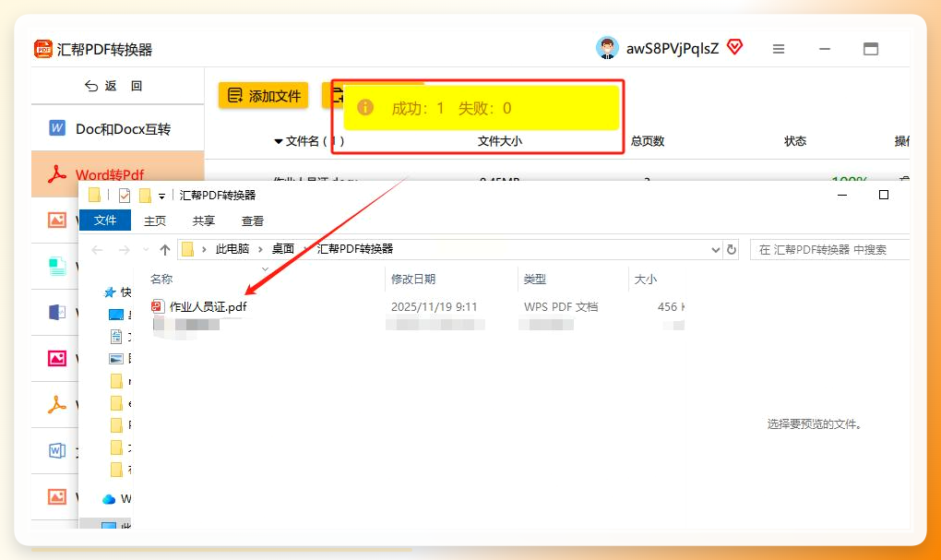
Task: Click the teal document icon in converter sidebar
Action: 57,266
